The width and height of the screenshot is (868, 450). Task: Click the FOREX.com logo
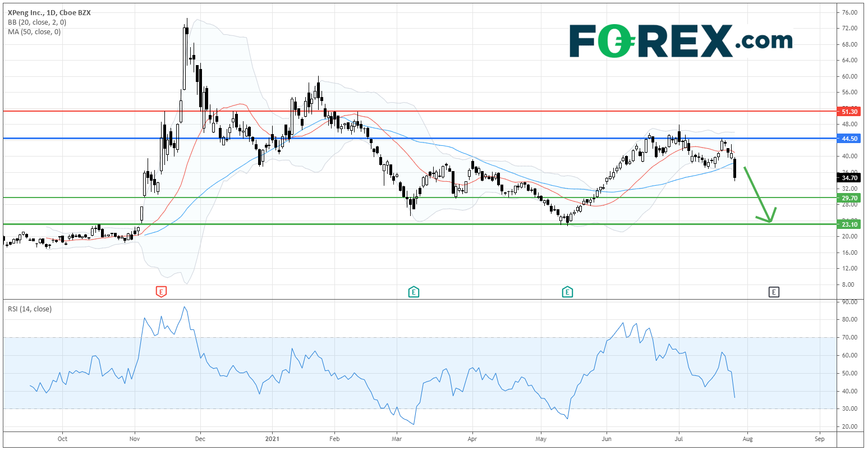point(681,41)
